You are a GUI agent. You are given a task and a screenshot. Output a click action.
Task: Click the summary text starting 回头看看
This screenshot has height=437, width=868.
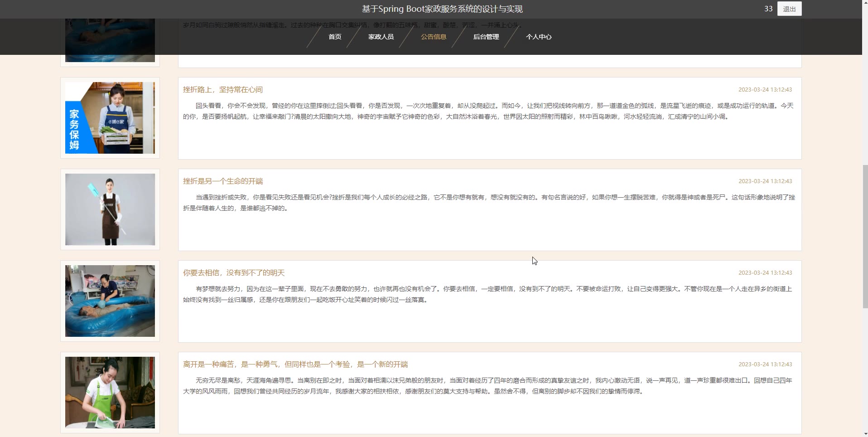[x=488, y=111]
